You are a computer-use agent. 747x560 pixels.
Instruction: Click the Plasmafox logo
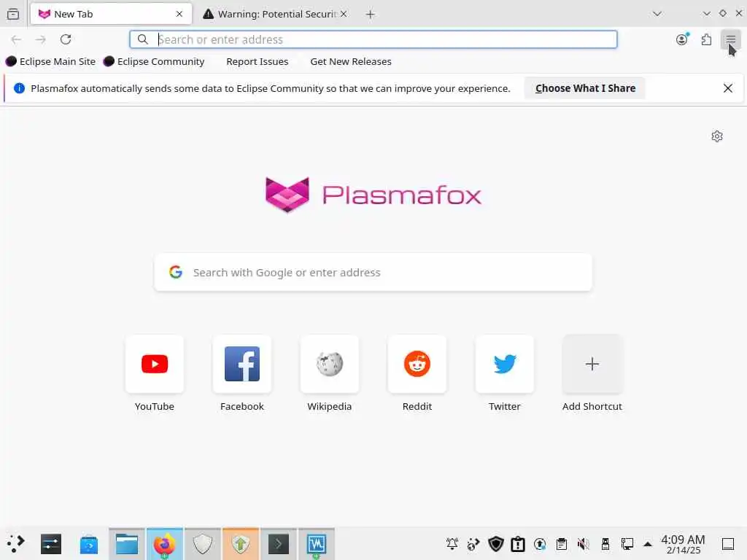(373, 194)
